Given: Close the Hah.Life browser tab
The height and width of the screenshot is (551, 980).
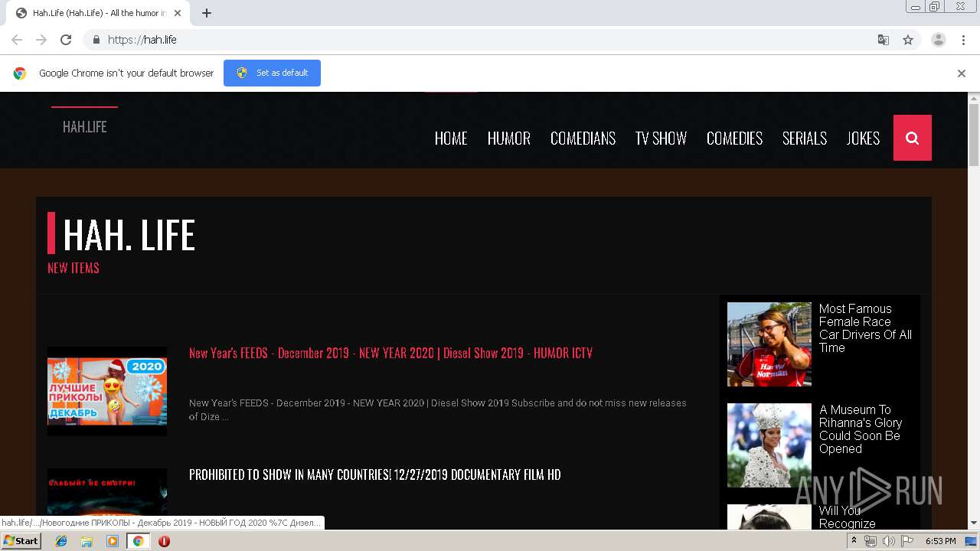Looking at the screenshot, I should (x=178, y=13).
